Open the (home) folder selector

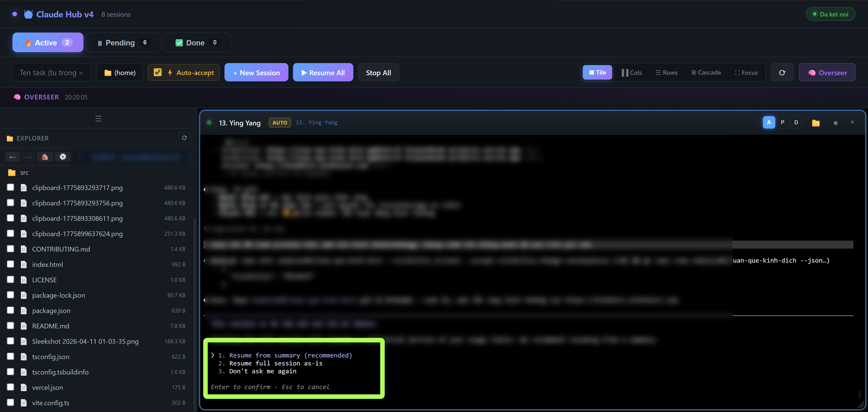click(x=120, y=72)
